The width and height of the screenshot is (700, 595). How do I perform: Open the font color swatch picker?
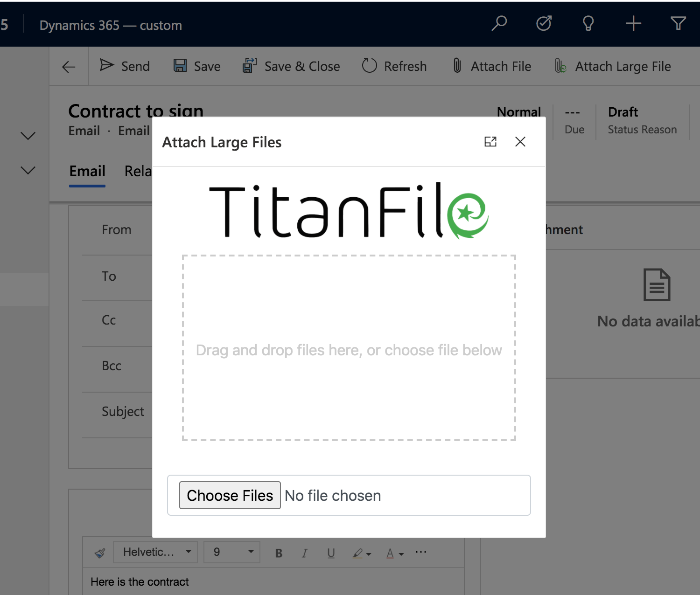point(391,553)
